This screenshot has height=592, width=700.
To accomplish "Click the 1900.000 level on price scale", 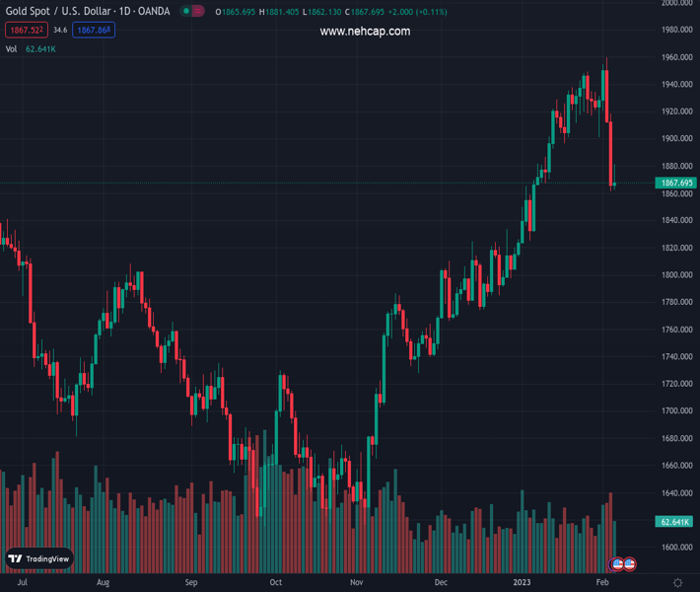I will coord(675,139).
